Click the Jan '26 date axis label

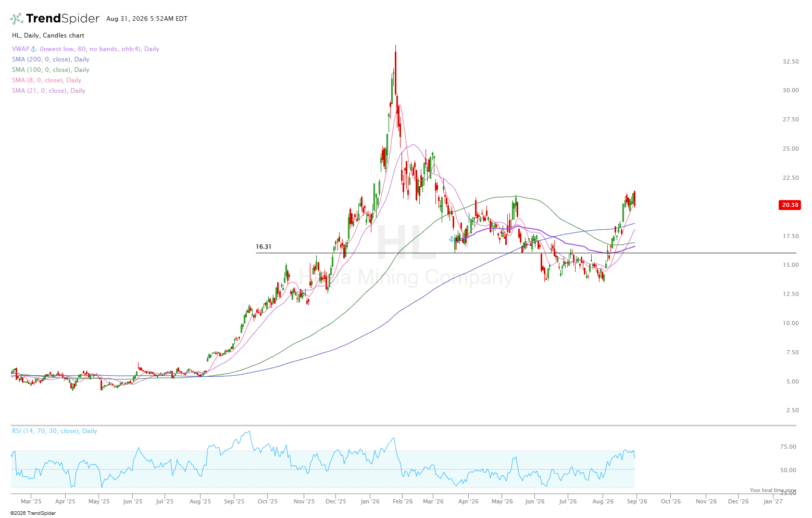(x=370, y=501)
